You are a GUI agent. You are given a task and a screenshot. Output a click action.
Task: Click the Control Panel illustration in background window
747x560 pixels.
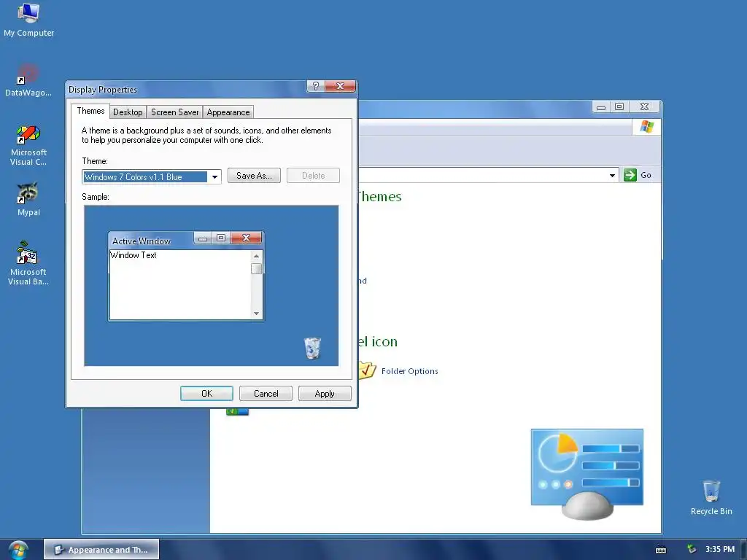tap(587, 473)
